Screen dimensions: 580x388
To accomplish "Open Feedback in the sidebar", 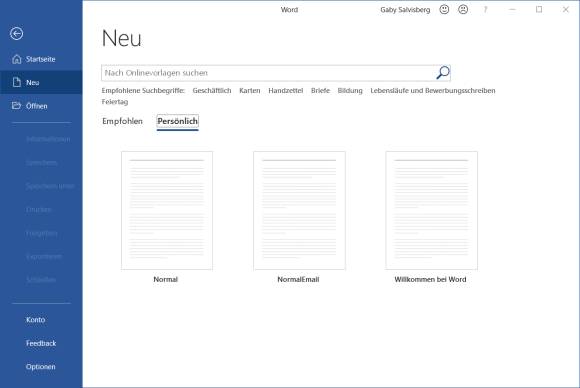I will pyautogui.click(x=41, y=343).
